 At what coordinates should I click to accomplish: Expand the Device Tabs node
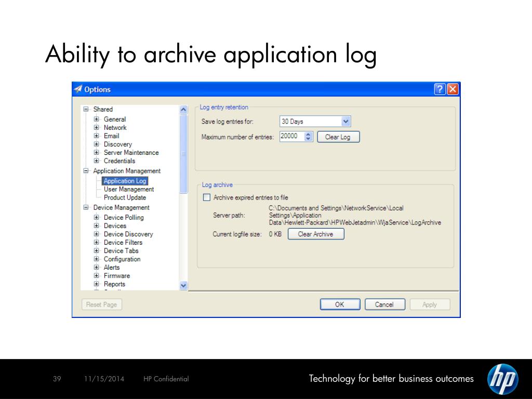point(96,250)
